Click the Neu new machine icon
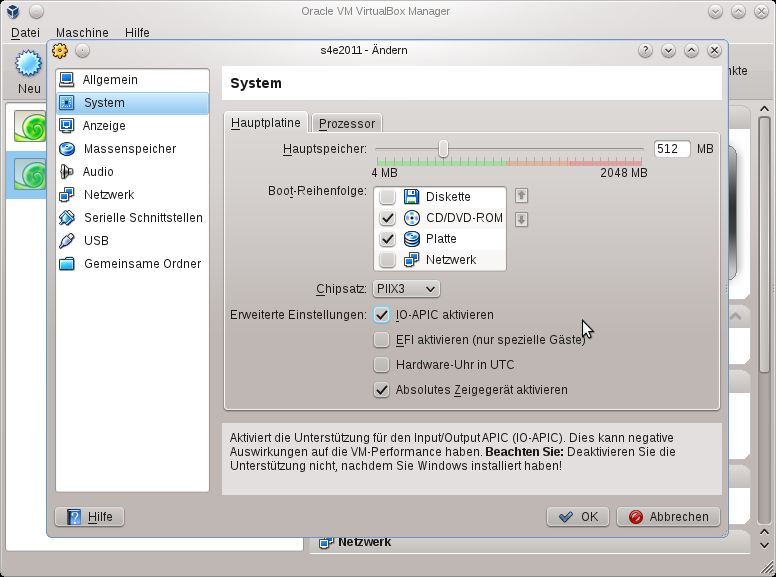Image resolution: width=776 pixels, height=577 pixels. pyautogui.click(x=28, y=63)
